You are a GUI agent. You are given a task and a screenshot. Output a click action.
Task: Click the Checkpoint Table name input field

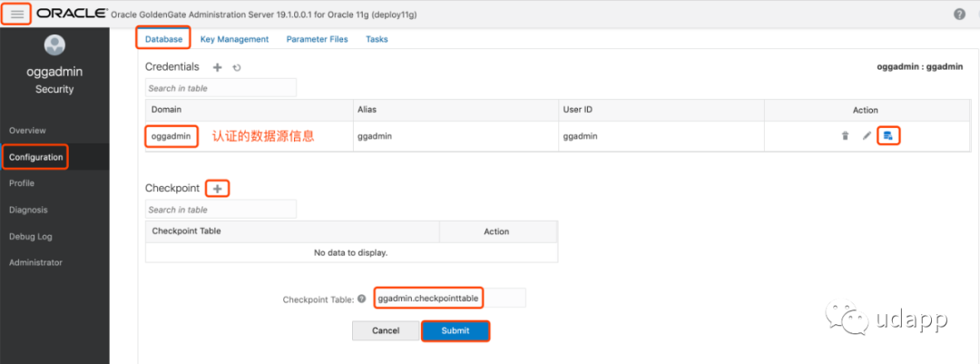coord(448,298)
